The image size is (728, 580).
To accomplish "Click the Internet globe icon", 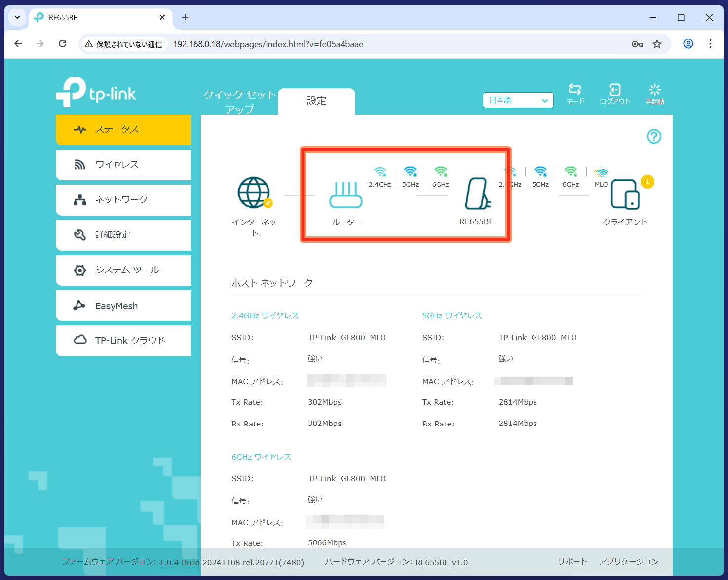I will click(254, 193).
